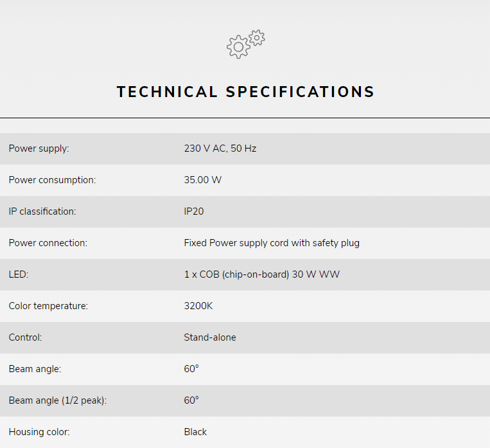
Task: Select the 35.00 W value
Action: [x=203, y=180]
